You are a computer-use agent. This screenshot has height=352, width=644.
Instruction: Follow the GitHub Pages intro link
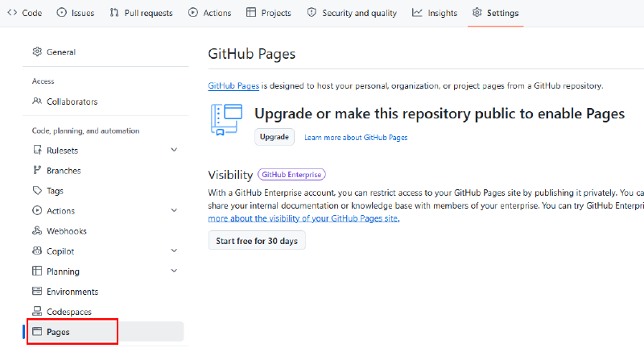coord(233,86)
